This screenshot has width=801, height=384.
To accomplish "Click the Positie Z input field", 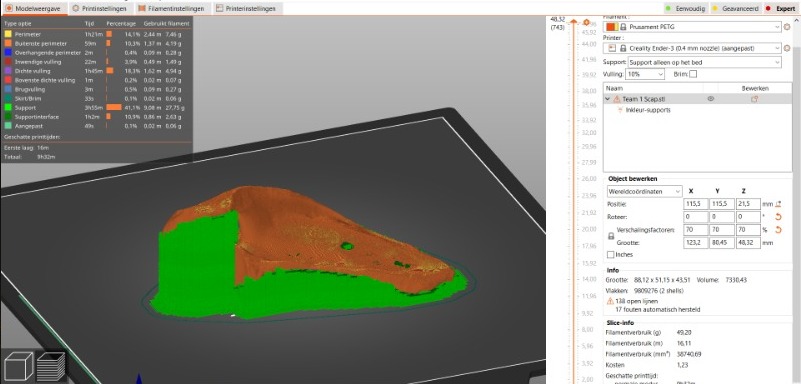I will pos(748,204).
